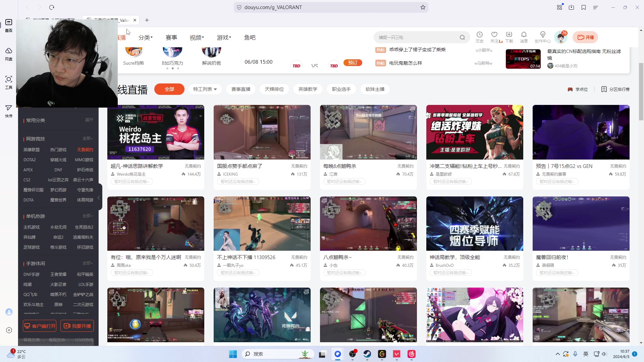Open the user avatar with 76 badge
Screen dimensions: 644x362
click(x=560, y=37)
